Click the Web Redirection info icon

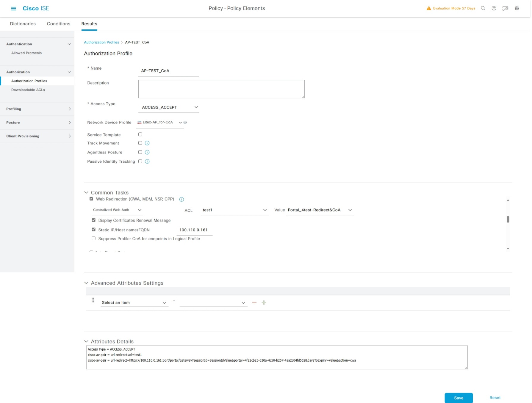(x=181, y=199)
